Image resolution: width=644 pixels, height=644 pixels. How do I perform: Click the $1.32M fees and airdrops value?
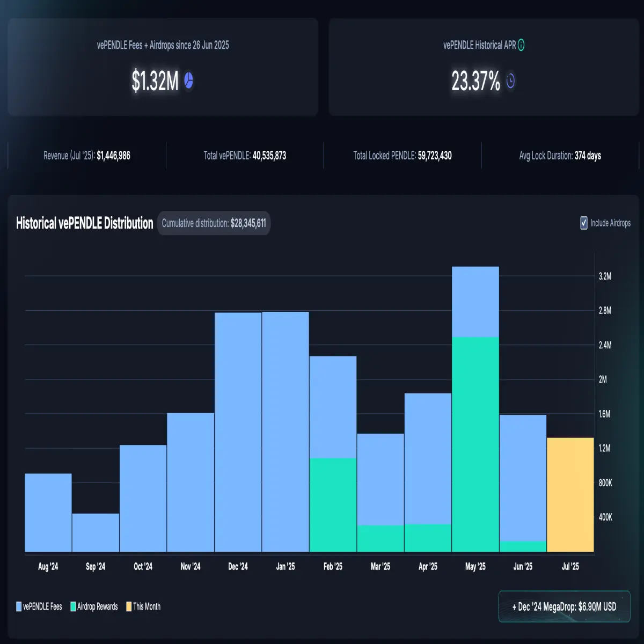[155, 81]
